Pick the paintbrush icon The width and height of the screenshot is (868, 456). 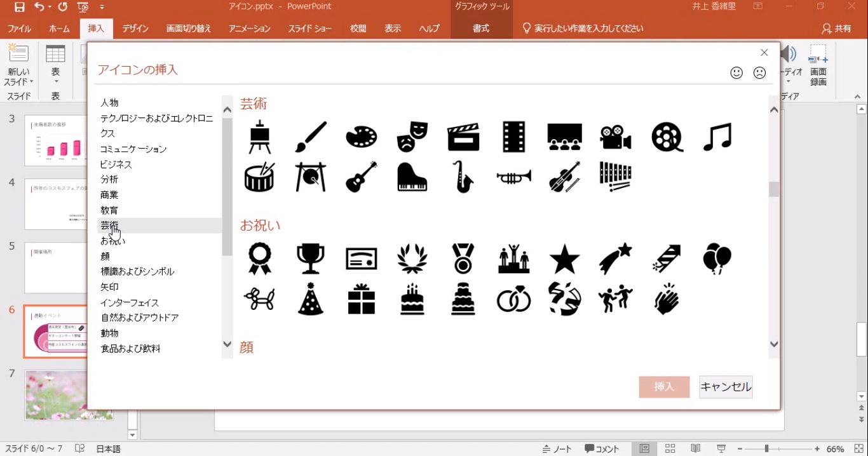pyautogui.click(x=311, y=137)
